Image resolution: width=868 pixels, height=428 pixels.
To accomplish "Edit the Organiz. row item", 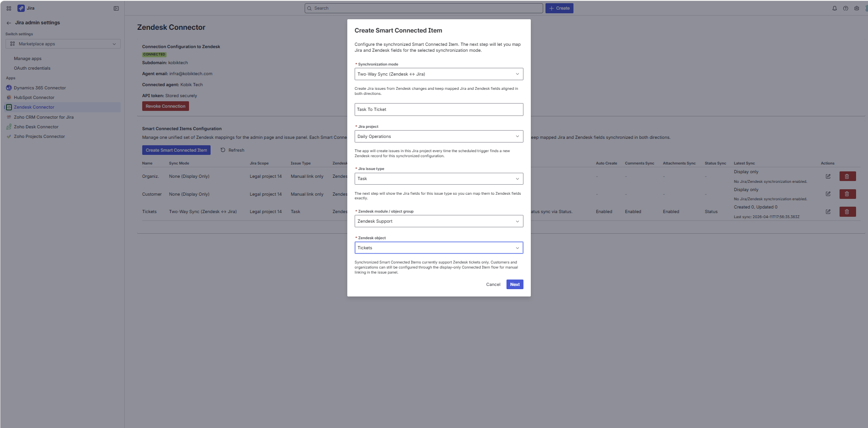I will pyautogui.click(x=828, y=176).
